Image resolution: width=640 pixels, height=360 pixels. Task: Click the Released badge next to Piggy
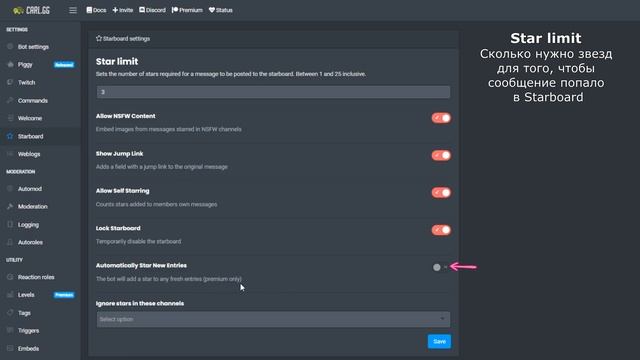click(64, 65)
